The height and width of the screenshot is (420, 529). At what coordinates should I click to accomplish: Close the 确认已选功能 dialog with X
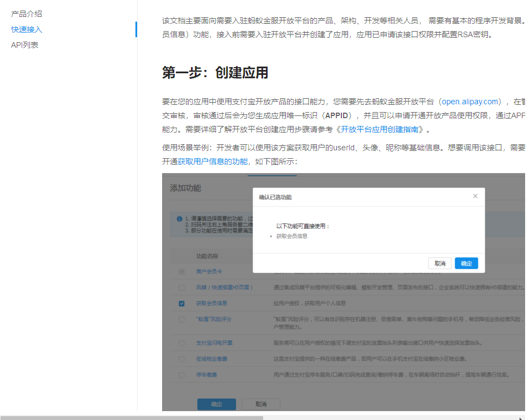[x=475, y=196]
